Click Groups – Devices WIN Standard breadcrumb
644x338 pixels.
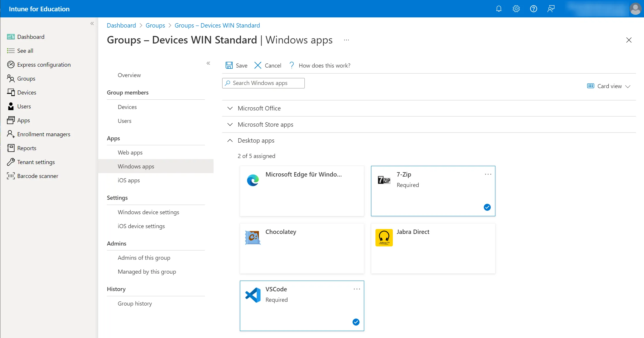(217, 25)
